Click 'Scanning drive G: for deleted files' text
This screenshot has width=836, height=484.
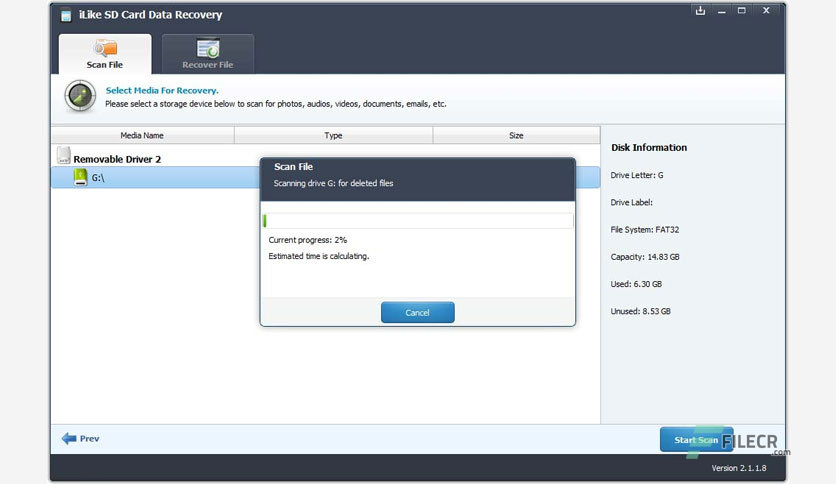click(x=333, y=183)
